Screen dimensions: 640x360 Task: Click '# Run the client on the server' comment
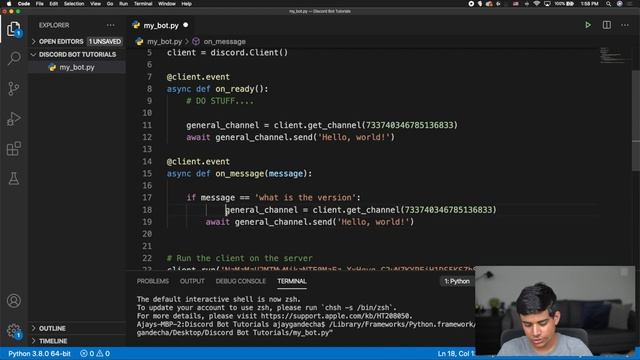(240, 258)
